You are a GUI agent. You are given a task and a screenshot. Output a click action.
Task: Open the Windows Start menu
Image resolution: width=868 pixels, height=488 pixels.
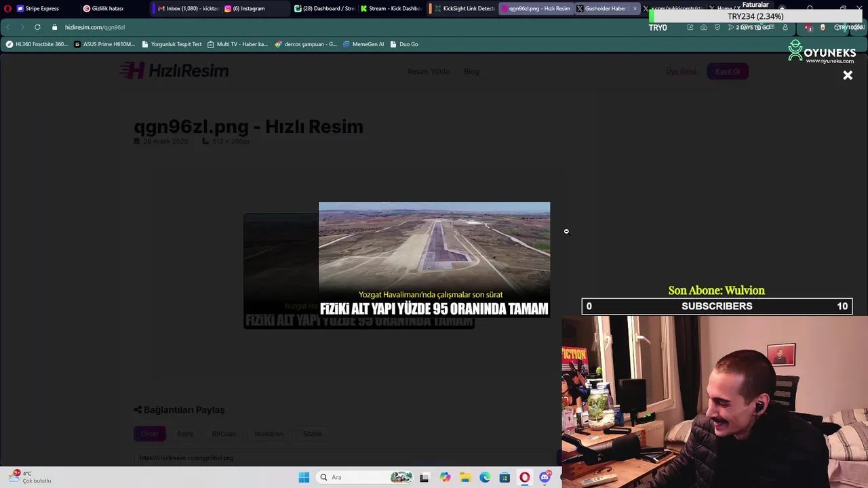point(304,477)
